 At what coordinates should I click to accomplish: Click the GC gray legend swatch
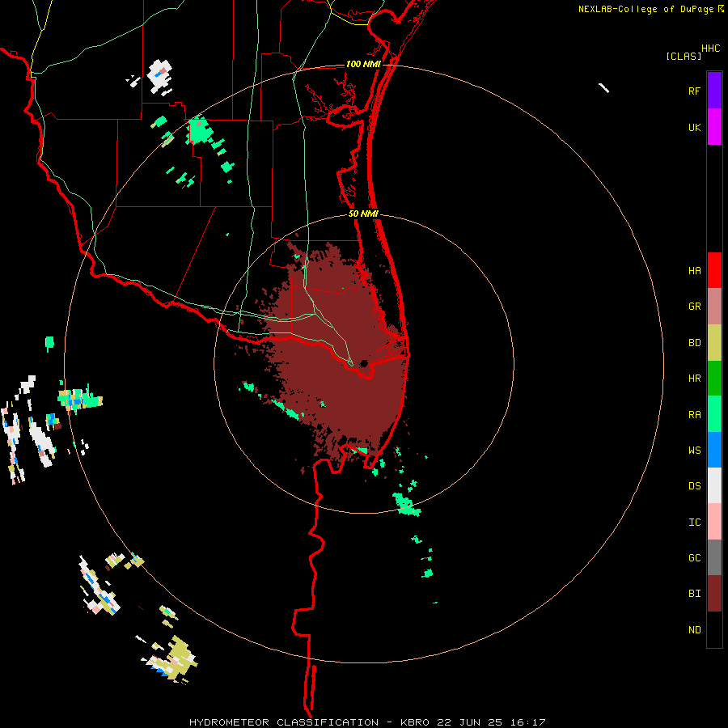coord(714,557)
